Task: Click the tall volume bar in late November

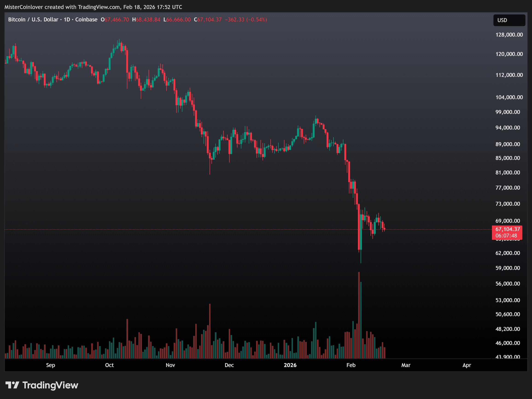Action: point(210,332)
